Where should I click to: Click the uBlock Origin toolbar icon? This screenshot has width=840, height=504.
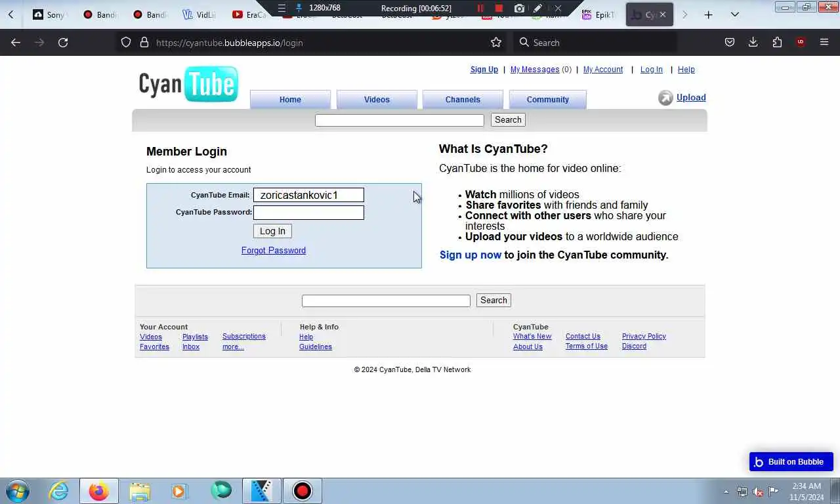click(801, 43)
